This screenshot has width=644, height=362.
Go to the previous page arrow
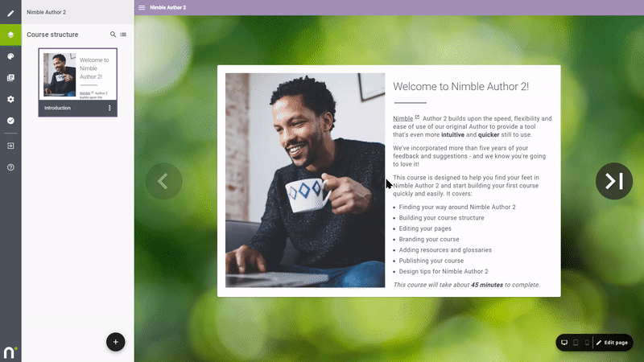163,181
